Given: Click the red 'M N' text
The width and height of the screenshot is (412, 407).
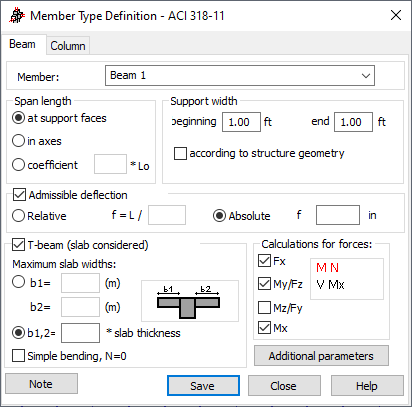Looking at the screenshot, I should click(327, 268).
